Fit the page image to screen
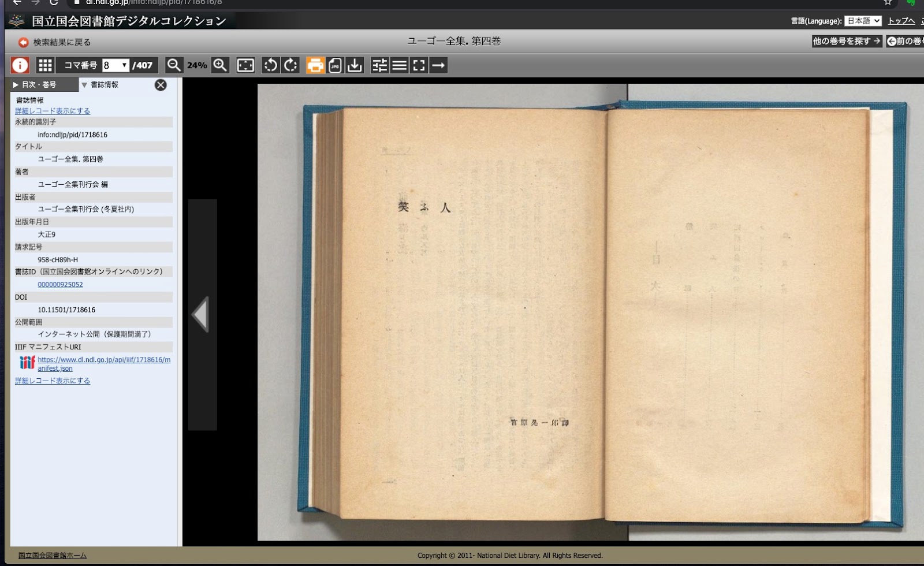 click(x=245, y=65)
